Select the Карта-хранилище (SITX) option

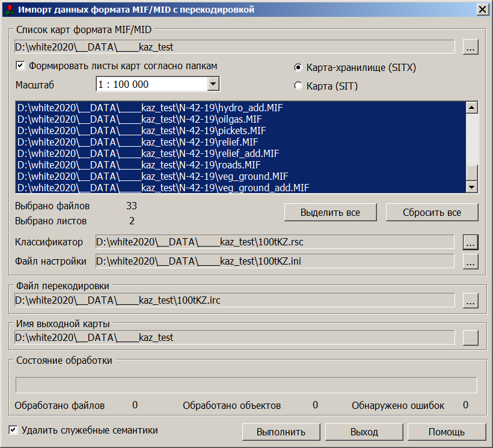point(298,67)
